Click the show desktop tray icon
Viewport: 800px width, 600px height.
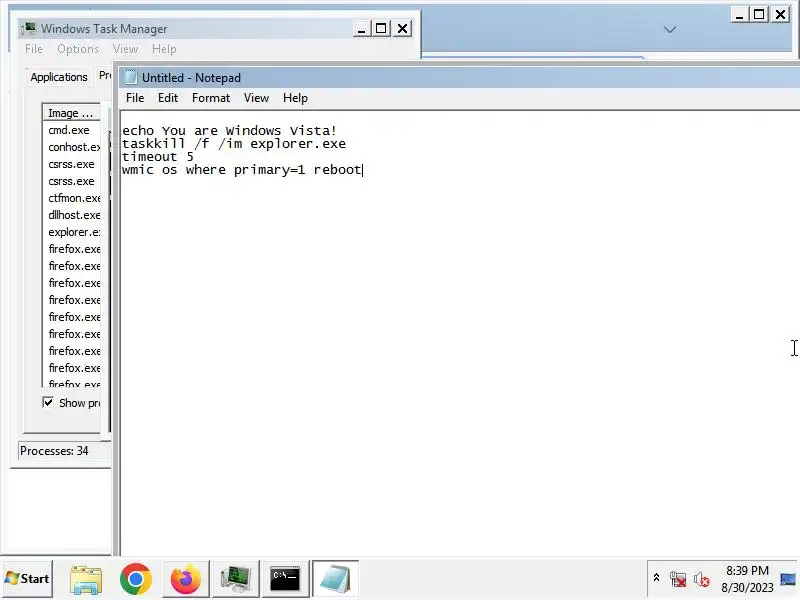click(x=788, y=579)
